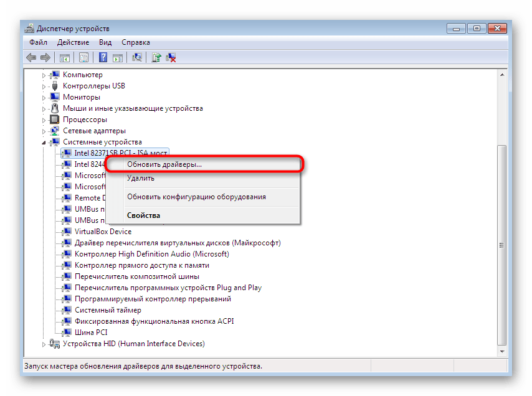Select Удалить in the context menu

click(x=141, y=178)
